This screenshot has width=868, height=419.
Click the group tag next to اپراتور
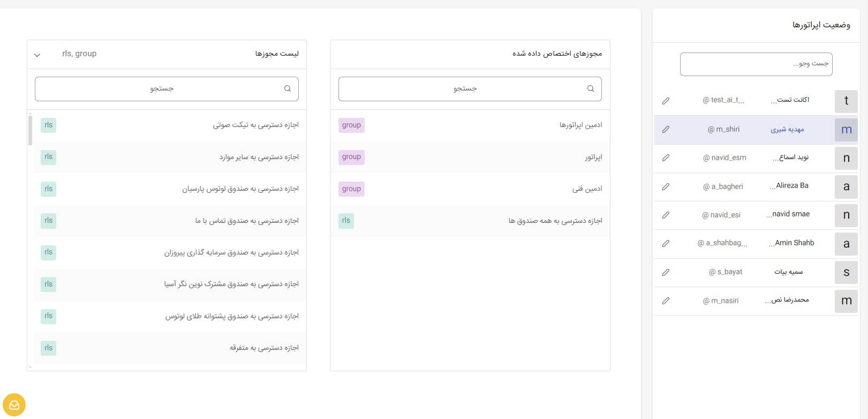pos(351,157)
